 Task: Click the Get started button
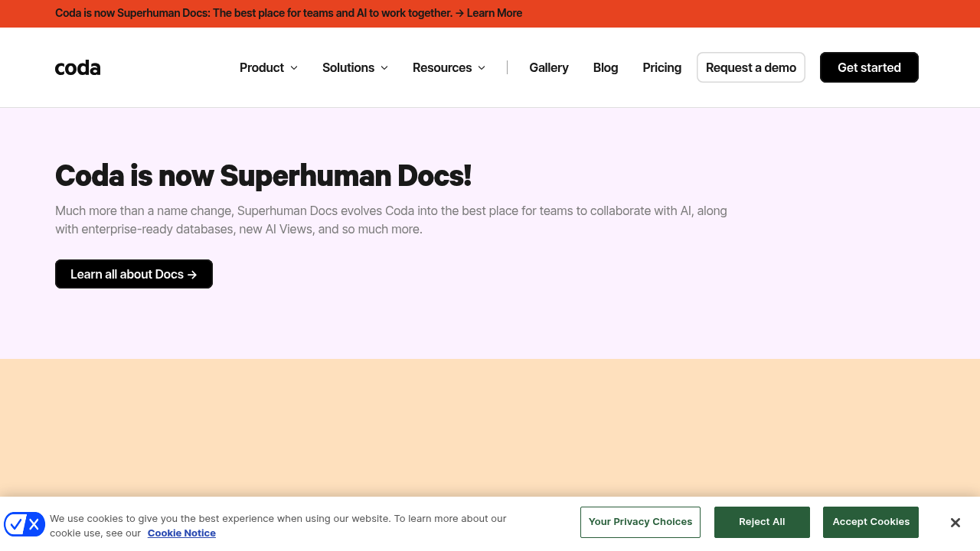tap(869, 67)
